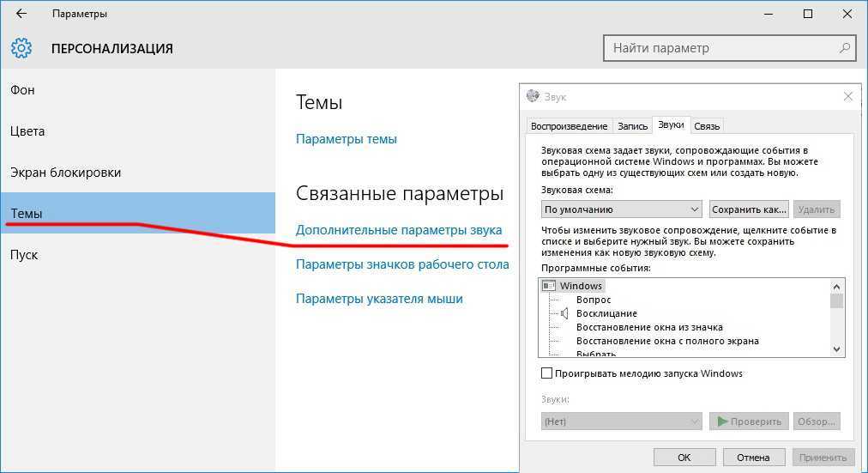
Task: Switch to the Запись tab
Action: click(x=632, y=125)
